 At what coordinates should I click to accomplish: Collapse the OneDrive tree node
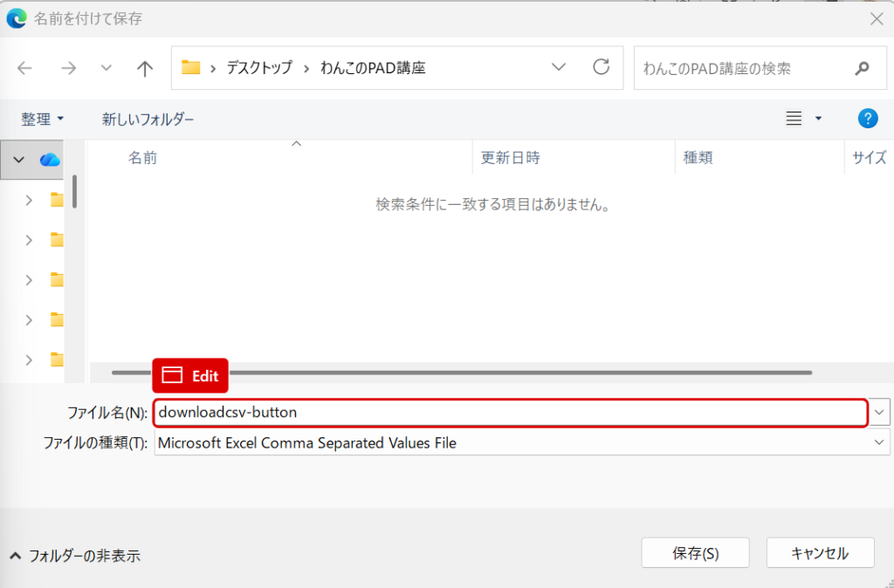19,160
